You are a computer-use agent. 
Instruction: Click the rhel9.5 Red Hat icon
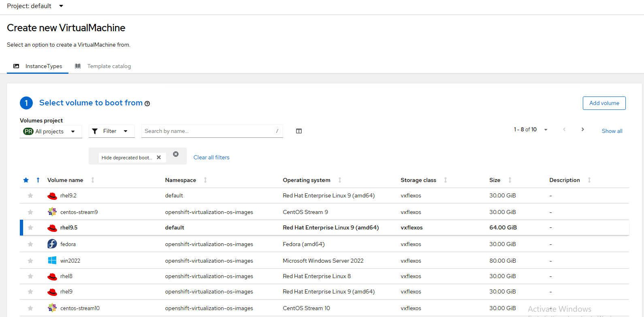click(x=52, y=228)
